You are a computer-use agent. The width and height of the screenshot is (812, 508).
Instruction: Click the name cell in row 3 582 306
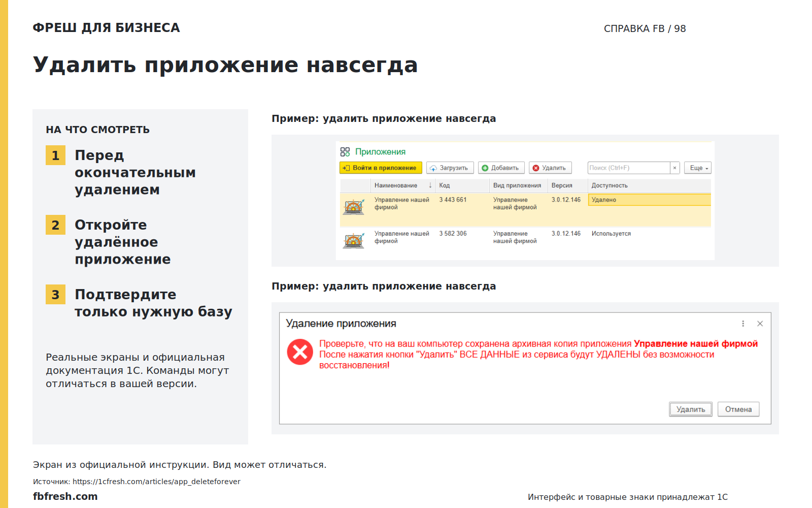(x=402, y=237)
